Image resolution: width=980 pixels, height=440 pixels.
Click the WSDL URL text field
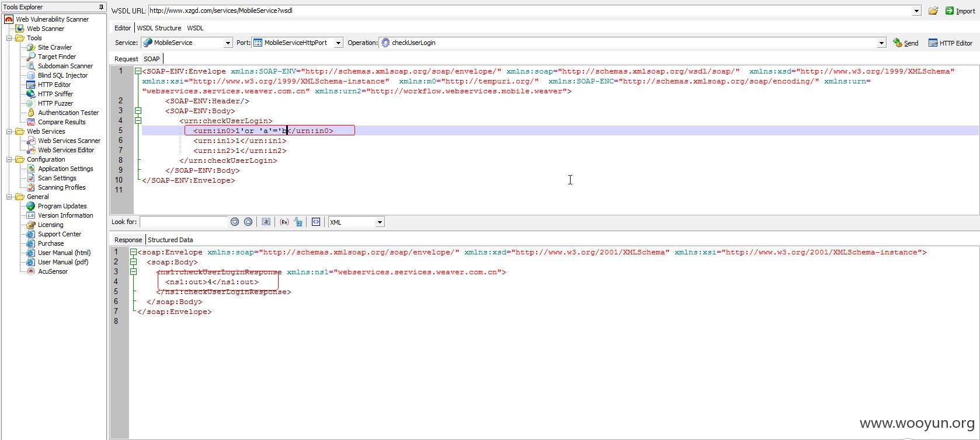point(530,11)
